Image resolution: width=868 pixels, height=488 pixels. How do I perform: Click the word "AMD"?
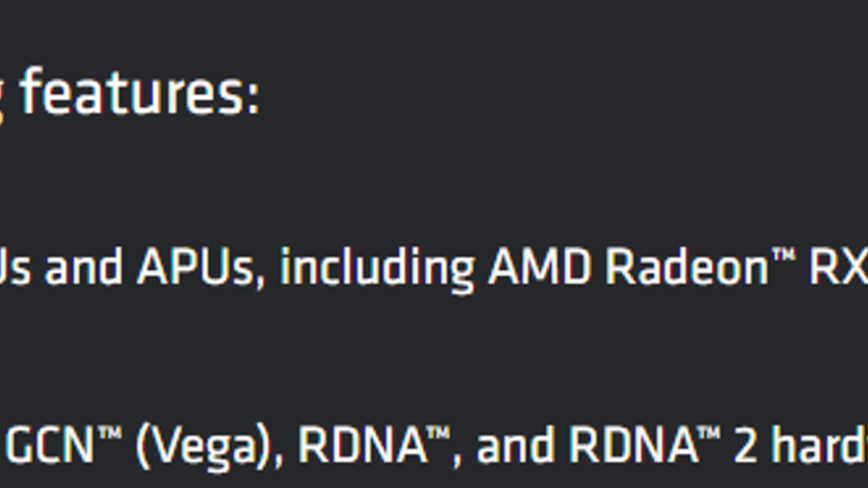(539, 267)
